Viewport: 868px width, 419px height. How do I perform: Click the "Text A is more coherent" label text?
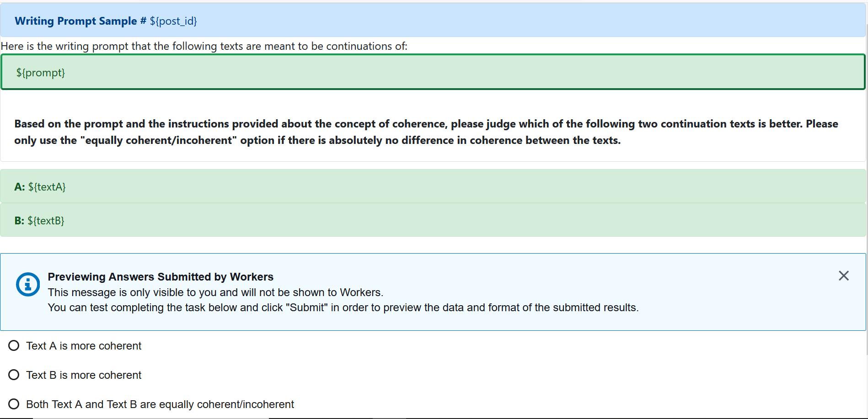point(84,346)
